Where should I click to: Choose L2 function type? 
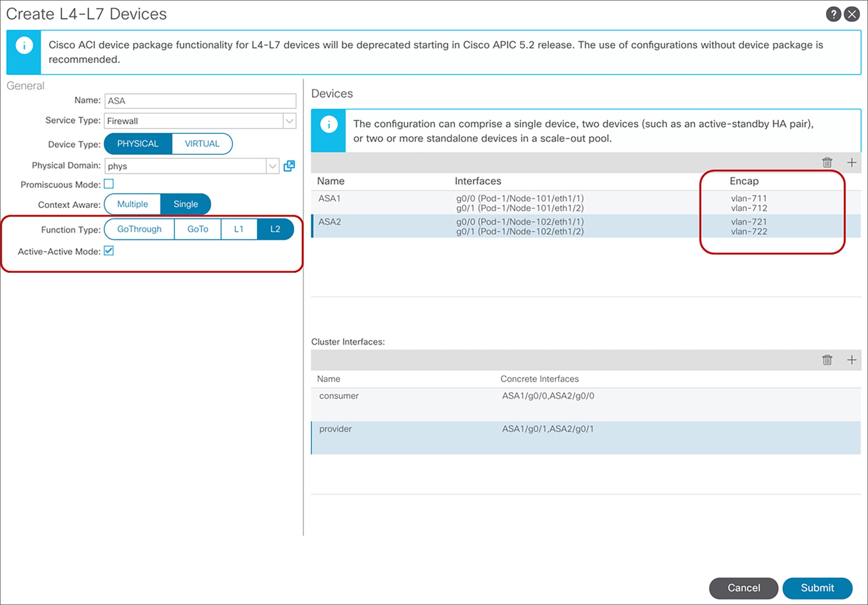(x=275, y=229)
